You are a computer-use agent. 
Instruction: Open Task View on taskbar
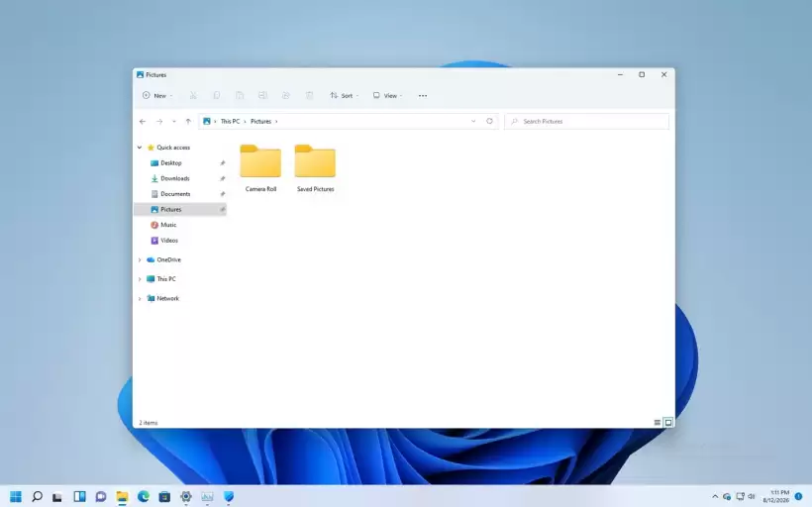coord(57,497)
